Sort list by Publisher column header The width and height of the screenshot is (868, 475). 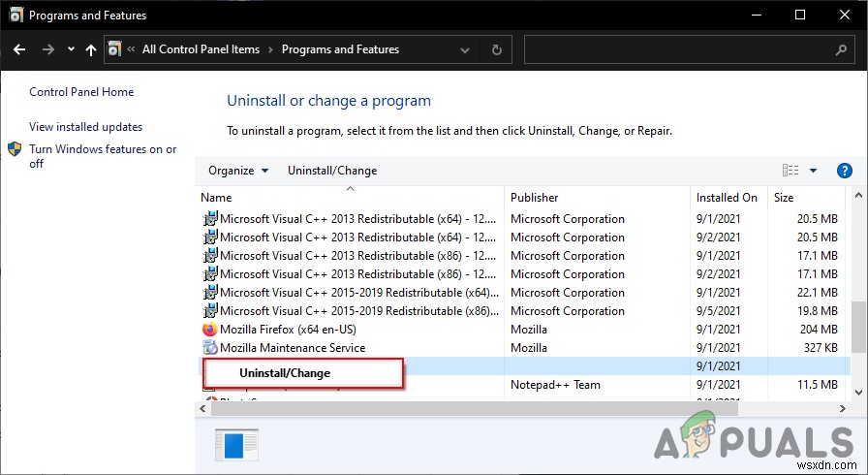pos(535,198)
